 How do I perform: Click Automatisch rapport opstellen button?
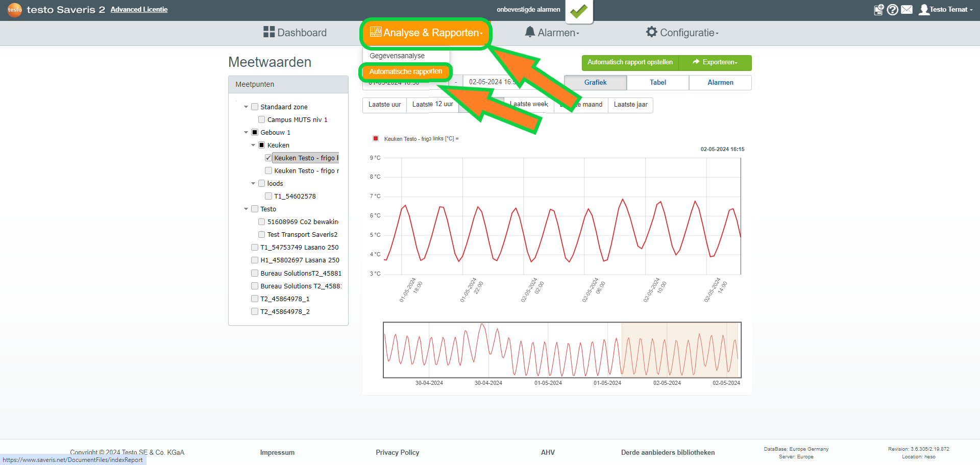tap(630, 62)
